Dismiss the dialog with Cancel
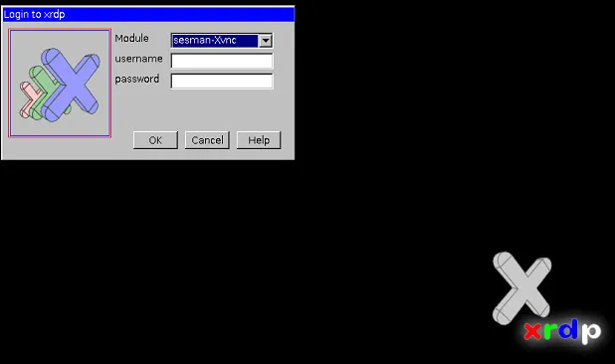This screenshot has height=364, width=615. pyautogui.click(x=207, y=140)
